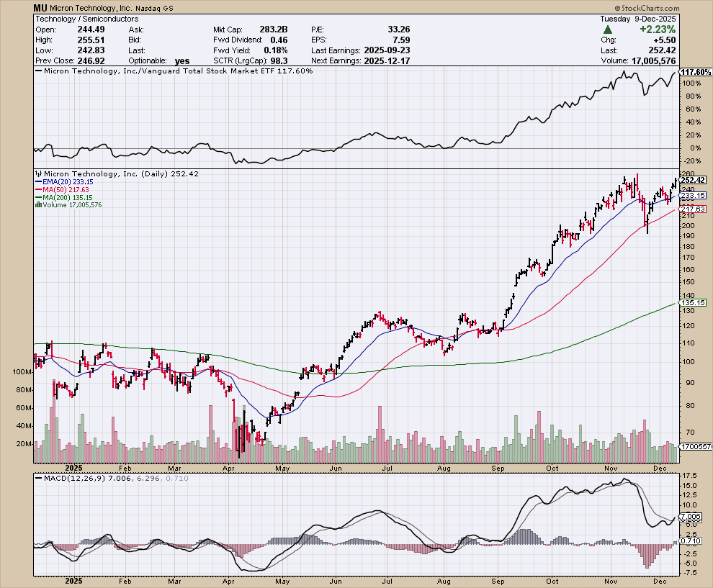This screenshot has width=713, height=588.
Task: Click the volume tag 17005570 on right axis
Action: point(696,447)
